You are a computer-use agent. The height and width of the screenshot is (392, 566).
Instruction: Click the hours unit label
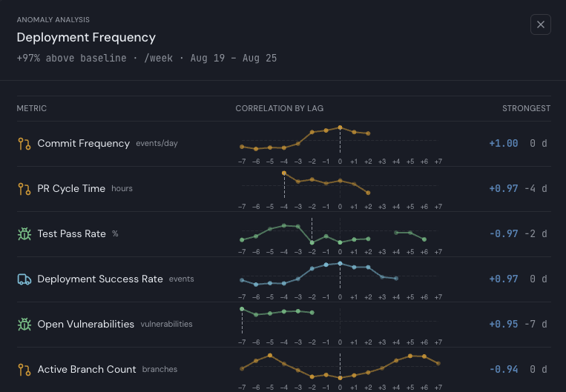tap(122, 189)
